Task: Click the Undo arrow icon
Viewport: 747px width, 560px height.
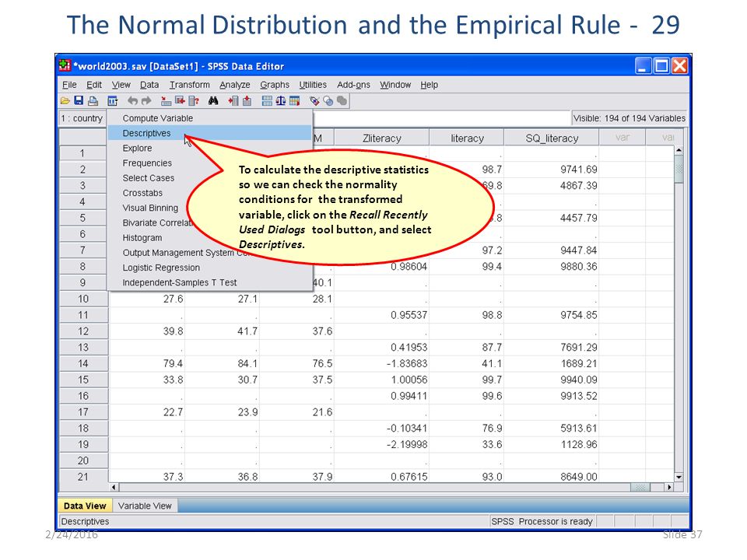Action: click(x=132, y=101)
